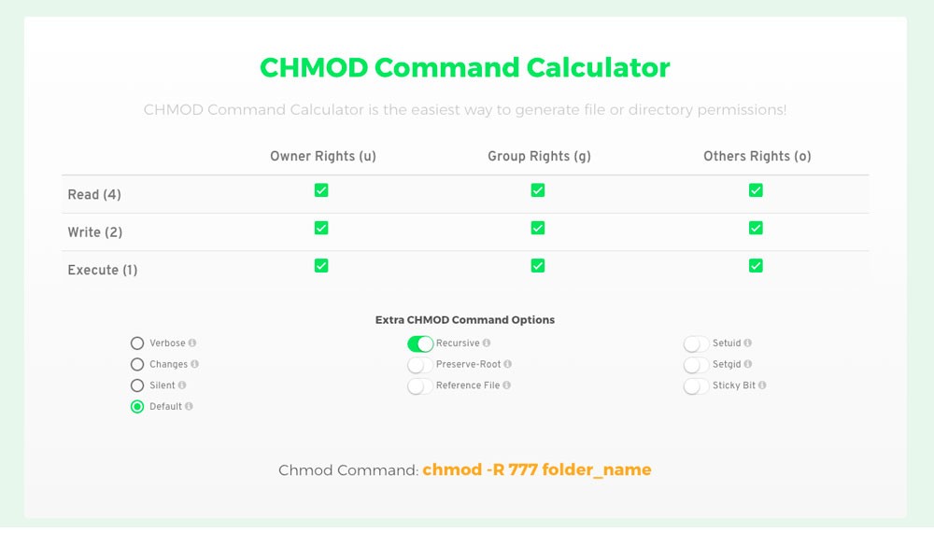
Task: Uncheck Others Execute permission checkbox
Action: [756, 266]
